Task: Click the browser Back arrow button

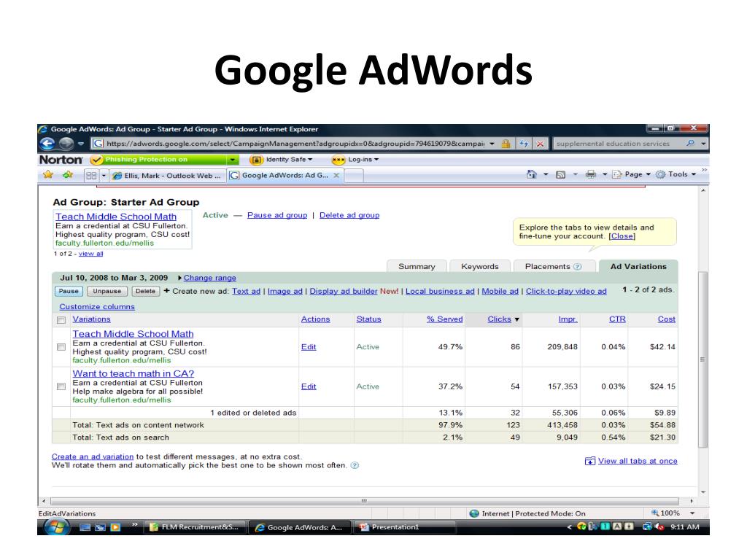Action: [47, 144]
